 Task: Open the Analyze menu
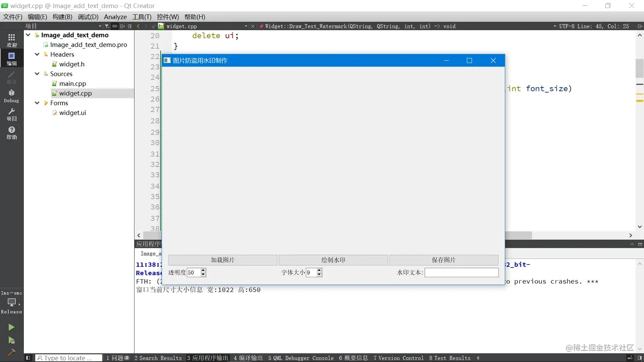coord(115,17)
